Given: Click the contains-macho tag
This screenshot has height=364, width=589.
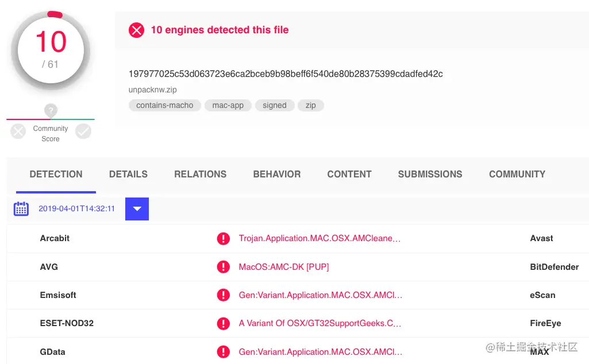Looking at the screenshot, I should pyautogui.click(x=165, y=106).
